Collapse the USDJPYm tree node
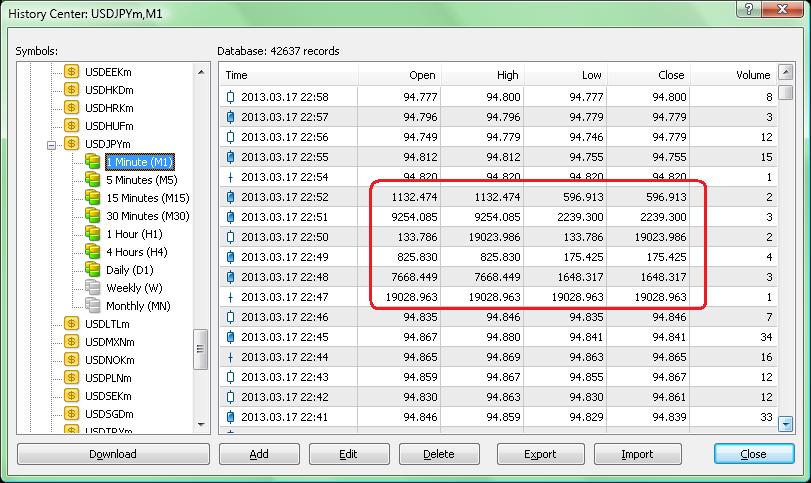811x483 pixels. [x=51, y=145]
